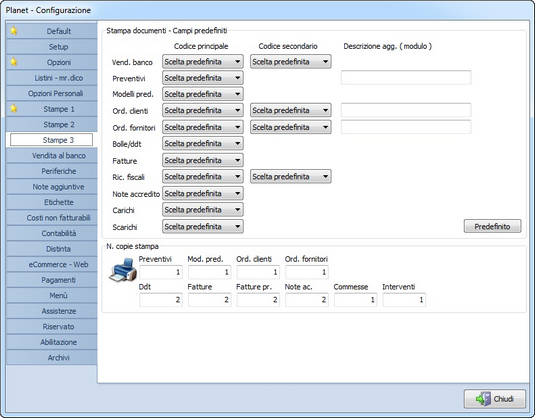The height and width of the screenshot is (418, 535).
Task: Open Vend. banco codice principale dropdown
Action: pos(203,62)
